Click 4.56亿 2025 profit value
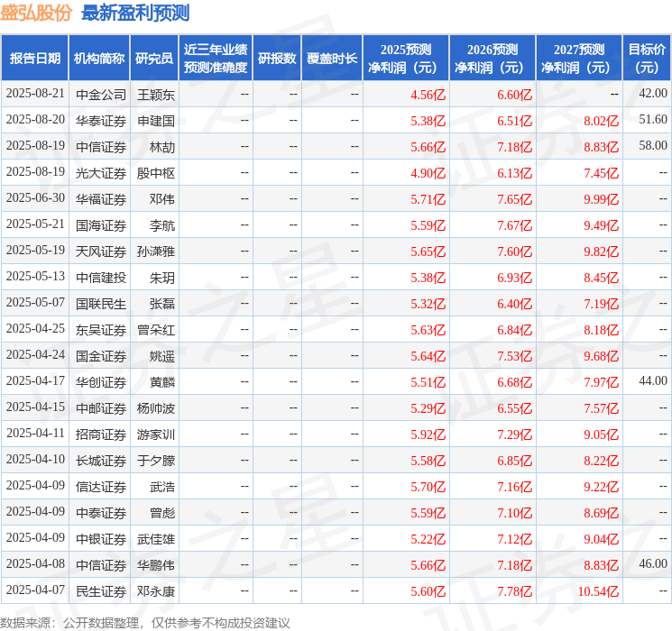Viewport: 672px width, 631px height. click(x=428, y=95)
